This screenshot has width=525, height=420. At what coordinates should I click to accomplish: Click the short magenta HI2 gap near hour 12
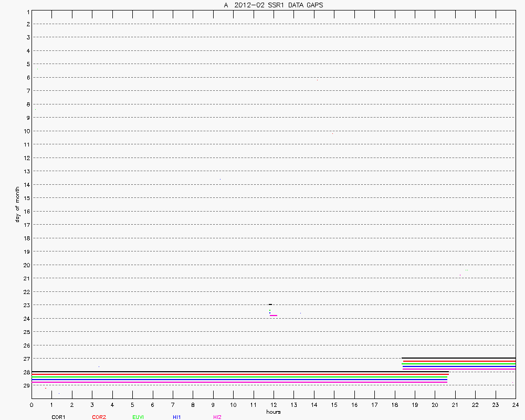coord(274,315)
